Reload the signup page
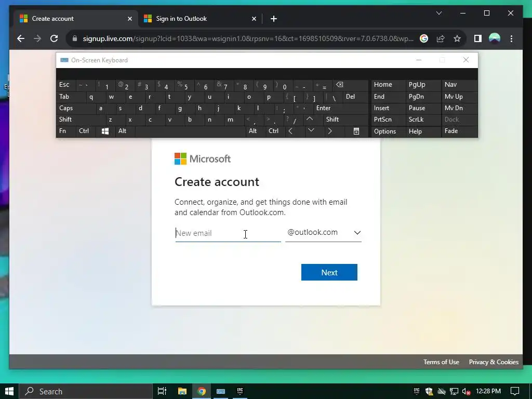 (x=54, y=38)
